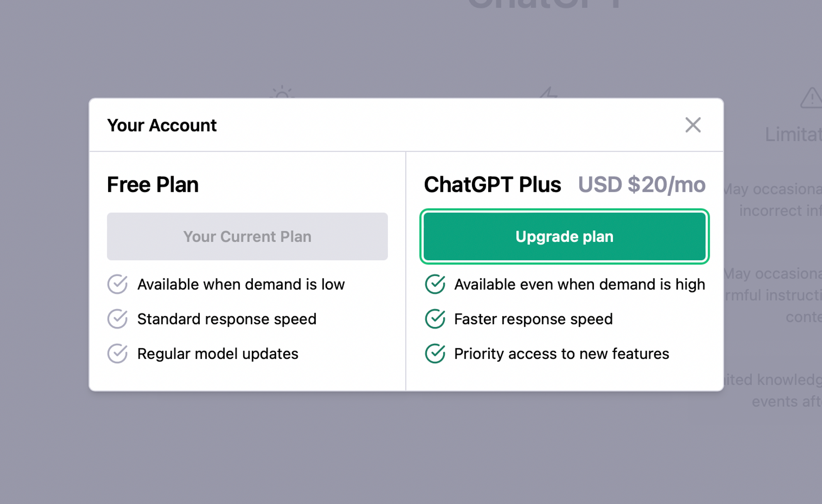The image size is (822, 504).
Task: Click the sun icon above the dialog
Action: coord(282,94)
